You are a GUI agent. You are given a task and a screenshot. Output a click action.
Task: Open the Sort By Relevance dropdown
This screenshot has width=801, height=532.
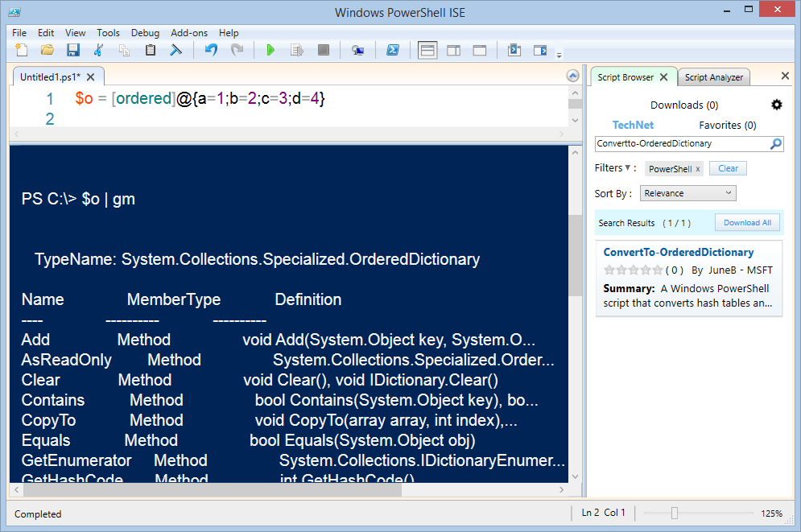[688, 193]
